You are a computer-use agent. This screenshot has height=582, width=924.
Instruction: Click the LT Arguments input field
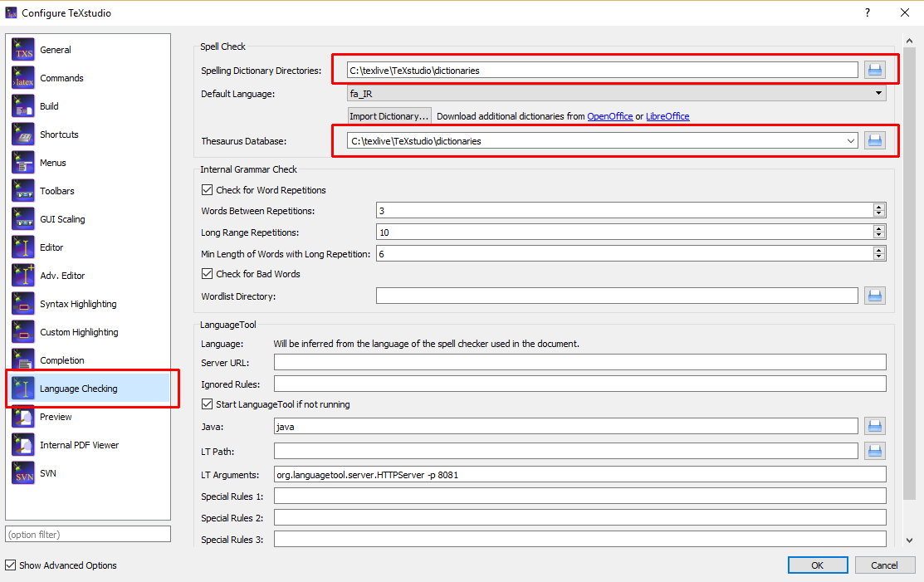[x=579, y=475]
